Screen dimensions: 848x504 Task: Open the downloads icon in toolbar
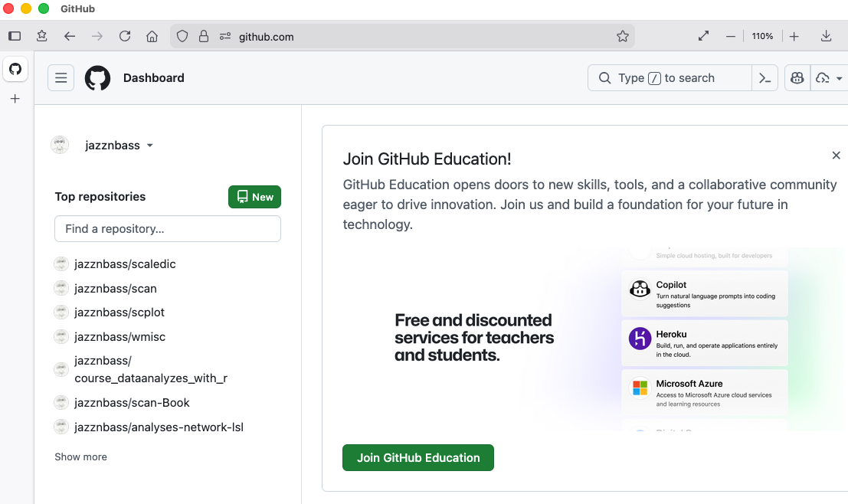[x=826, y=36]
